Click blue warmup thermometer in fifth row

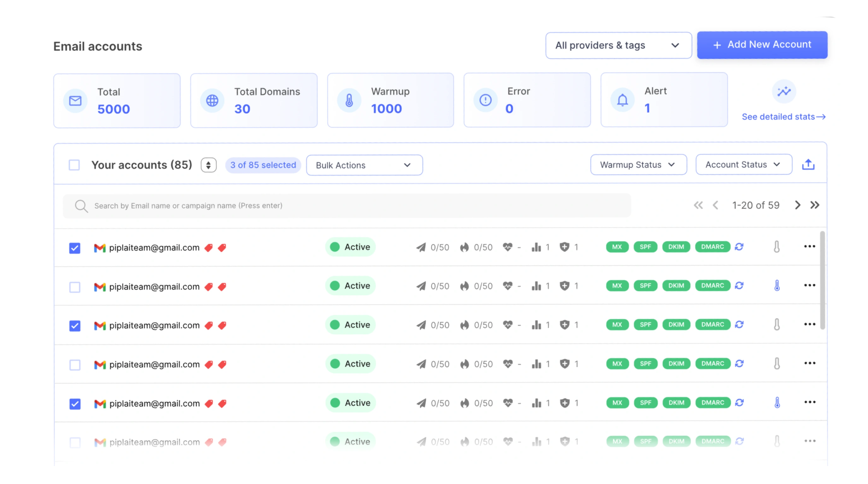click(777, 403)
